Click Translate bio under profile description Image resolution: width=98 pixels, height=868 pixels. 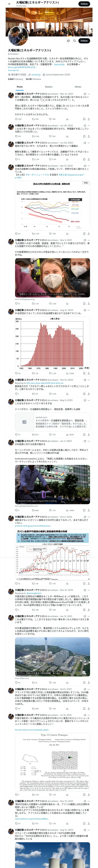click(14, 70)
